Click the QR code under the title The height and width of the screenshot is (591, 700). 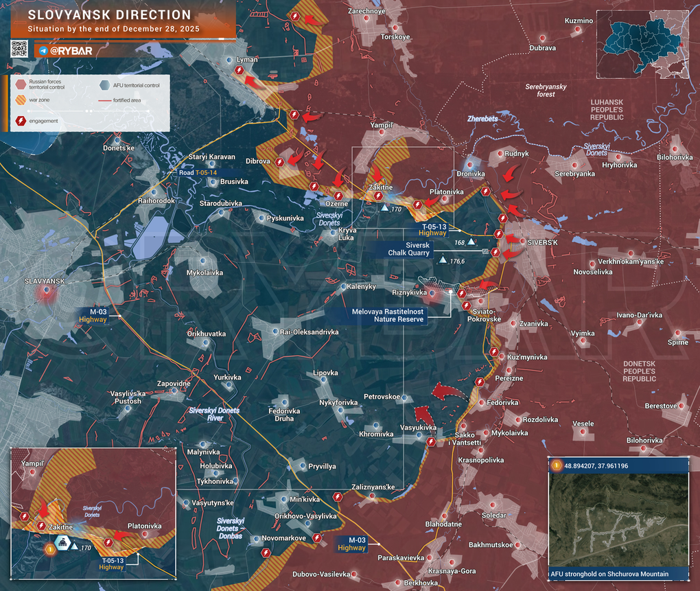[x=19, y=49]
